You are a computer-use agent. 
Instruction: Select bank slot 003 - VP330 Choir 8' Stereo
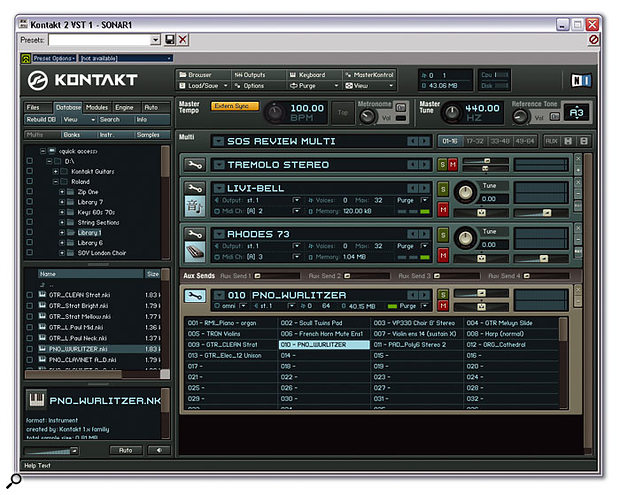pos(417,323)
